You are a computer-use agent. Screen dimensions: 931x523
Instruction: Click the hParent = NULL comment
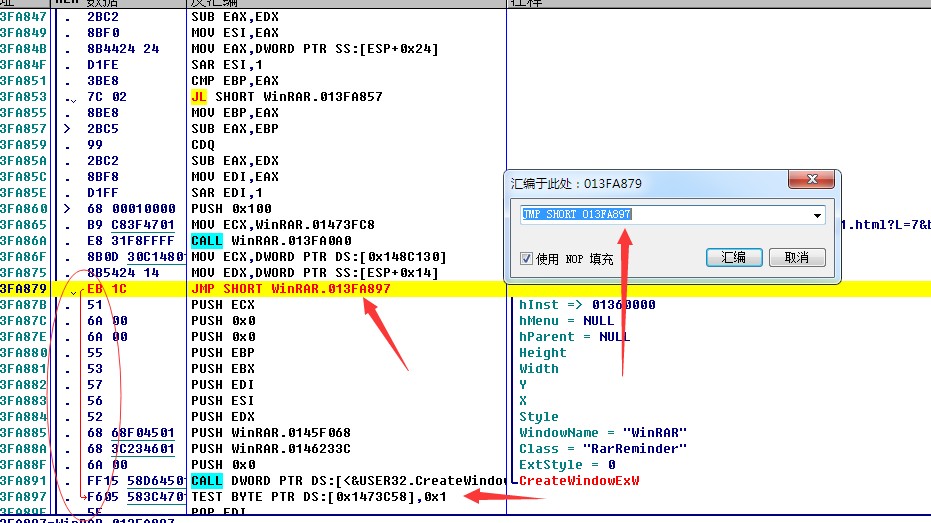[575, 337]
